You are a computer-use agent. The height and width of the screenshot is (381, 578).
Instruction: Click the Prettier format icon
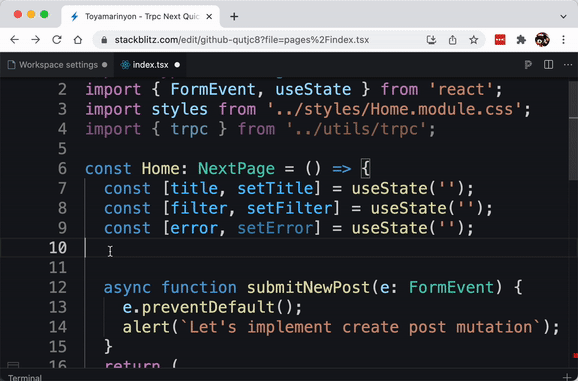click(528, 65)
